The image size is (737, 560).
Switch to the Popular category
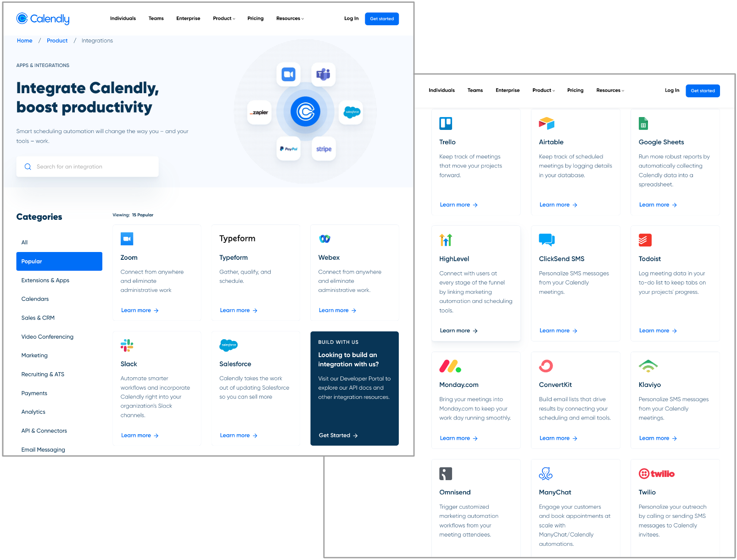(x=59, y=261)
